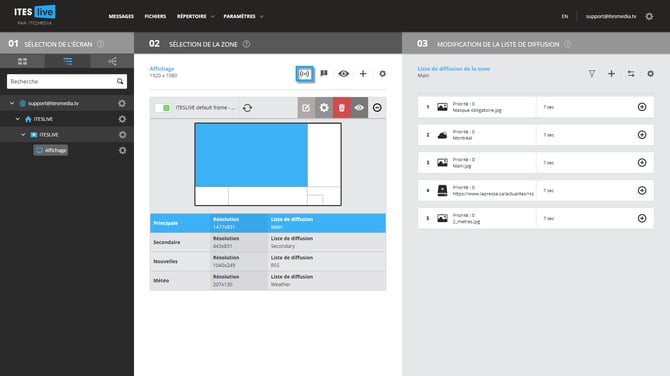Collapse the ITESLIVE group tree node

[23, 135]
